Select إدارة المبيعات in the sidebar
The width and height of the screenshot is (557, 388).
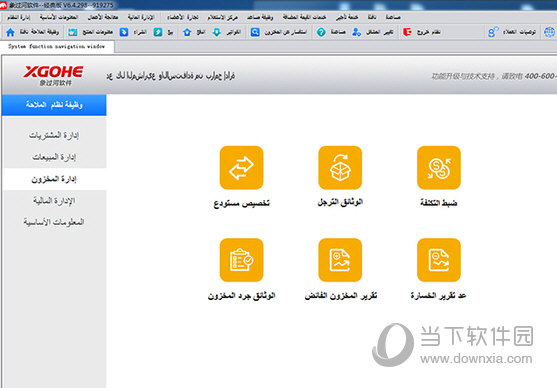(x=54, y=157)
